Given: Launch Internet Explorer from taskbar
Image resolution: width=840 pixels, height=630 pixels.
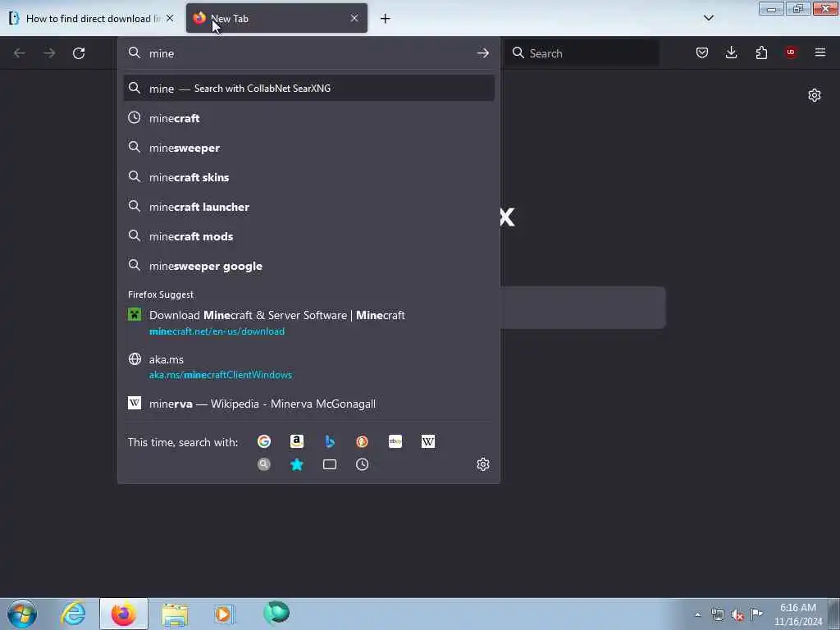Looking at the screenshot, I should point(73,614).
